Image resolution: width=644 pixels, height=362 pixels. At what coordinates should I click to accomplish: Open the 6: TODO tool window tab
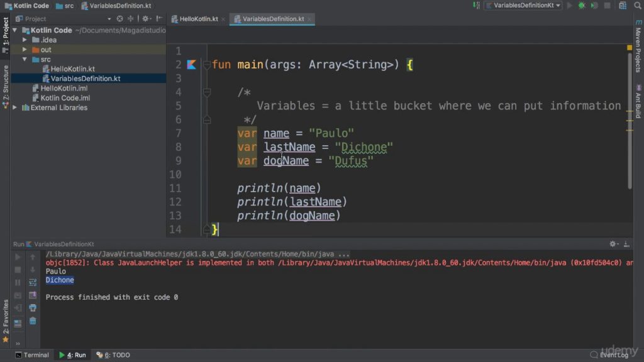pos(113,355)
